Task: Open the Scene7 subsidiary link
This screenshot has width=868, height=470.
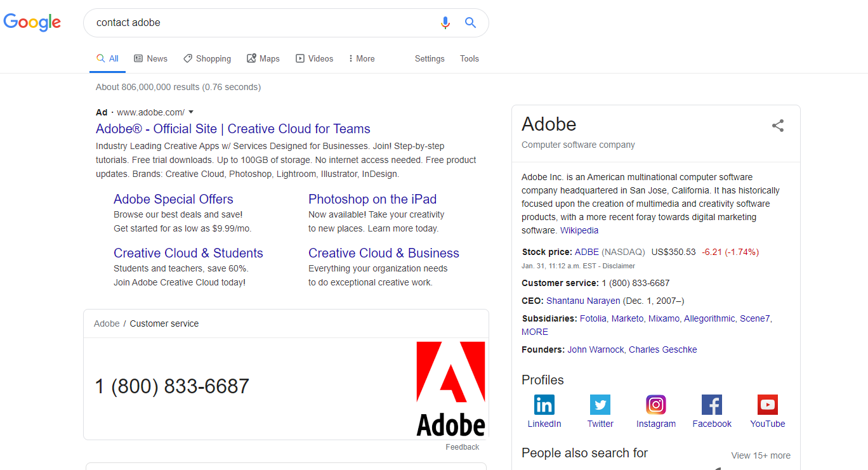Action: click(x=755, y=318)
